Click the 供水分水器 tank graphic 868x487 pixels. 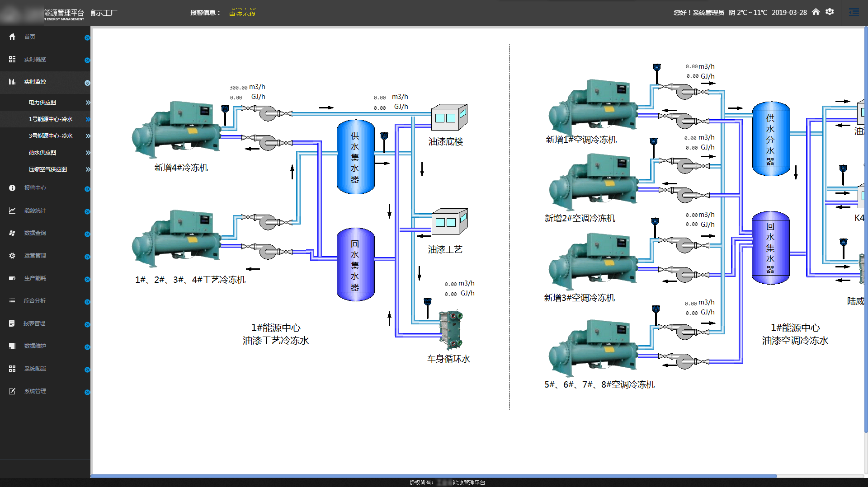click(771, 139)
